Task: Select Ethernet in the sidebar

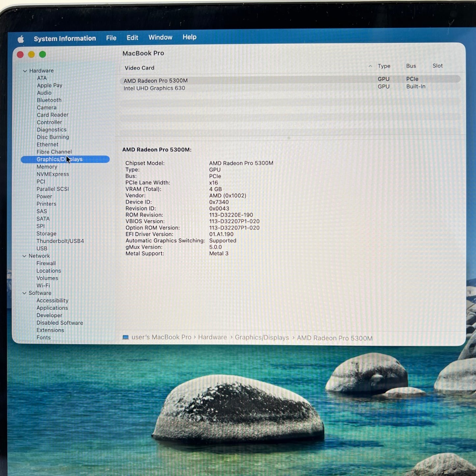Action: tap(47, 145)
